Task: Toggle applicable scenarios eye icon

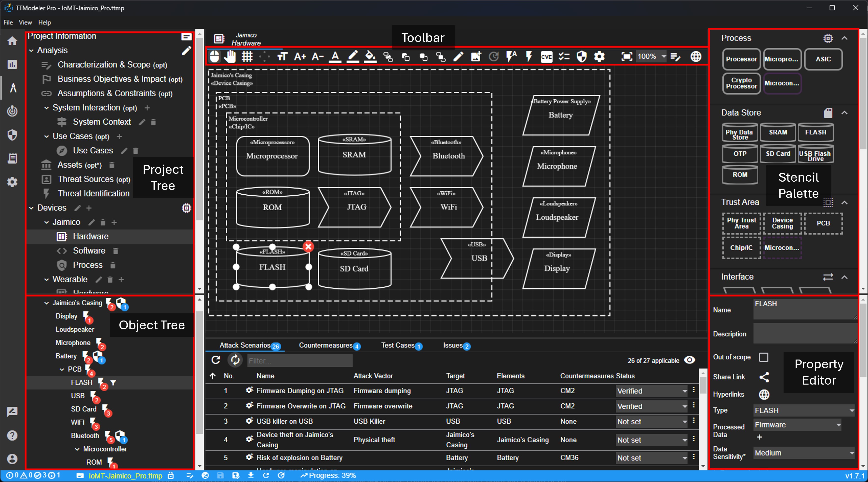Action: (x=689, y=360)
